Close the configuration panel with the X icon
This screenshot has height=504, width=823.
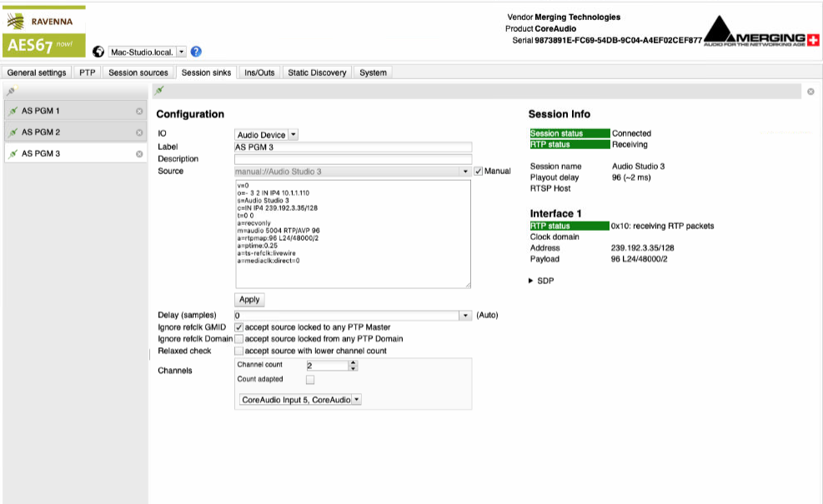tap(810, 92)
